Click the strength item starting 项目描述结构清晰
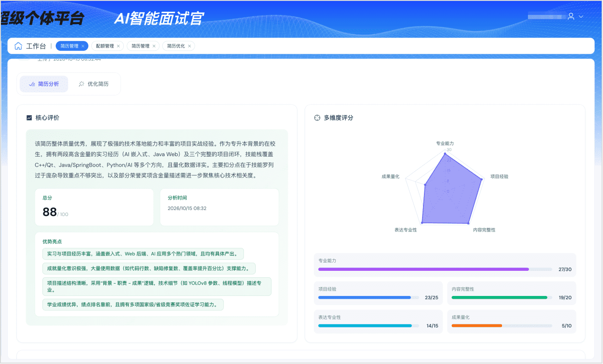The width and height of the screenshot is (603, 364). tap(157, 286)
